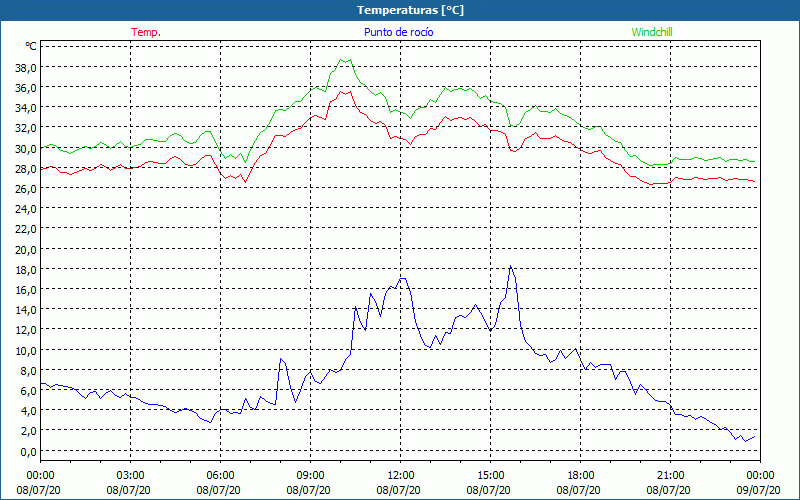Click the 08/07/20 date under 21:00
The width and height of the screenshot is (800, 500).
tap(669, 490)
